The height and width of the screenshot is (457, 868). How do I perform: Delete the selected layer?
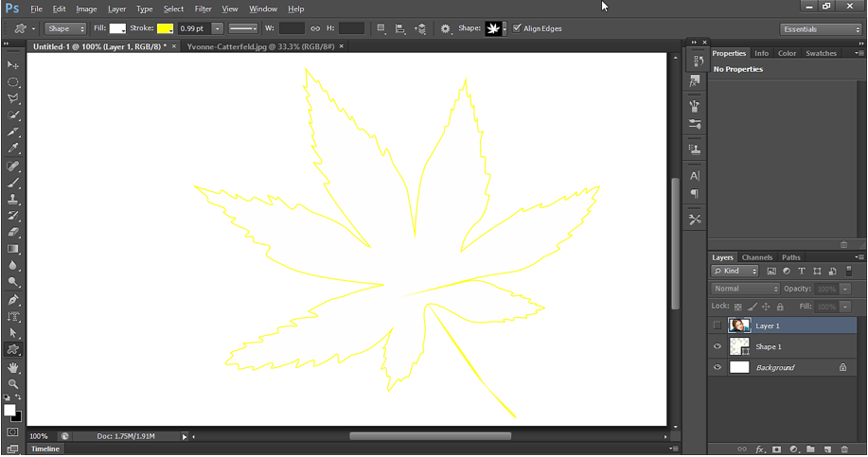(x=844, y=449)
